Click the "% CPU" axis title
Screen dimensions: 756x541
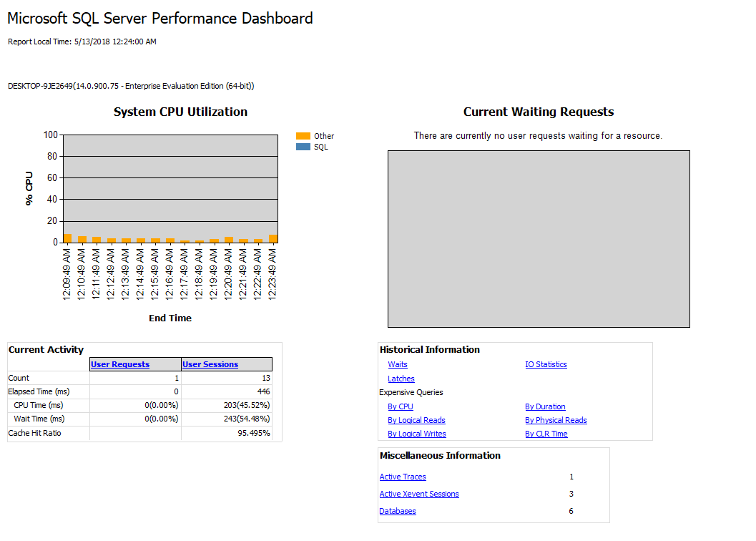pyautogui.click(x=29, y=189)
